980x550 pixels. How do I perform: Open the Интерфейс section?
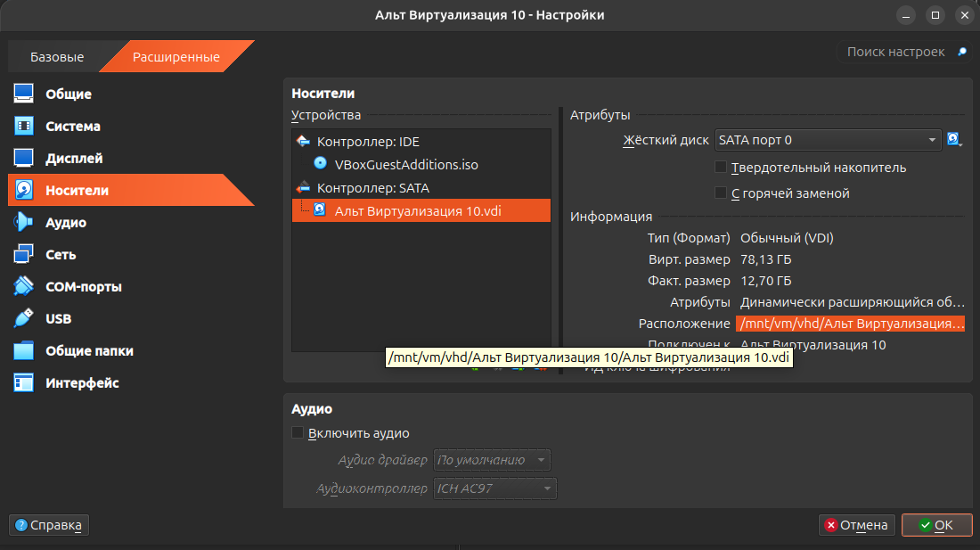tap(83, 383)
